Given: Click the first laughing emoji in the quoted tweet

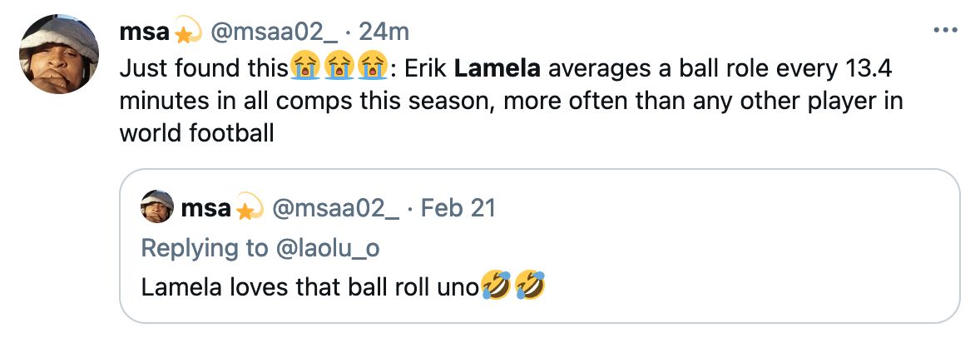Looking at the screenshot, I should pos(496,287).
